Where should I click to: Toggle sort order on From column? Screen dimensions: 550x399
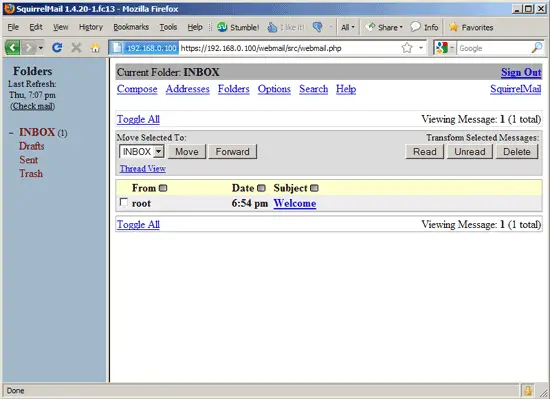tap(163, 188)
